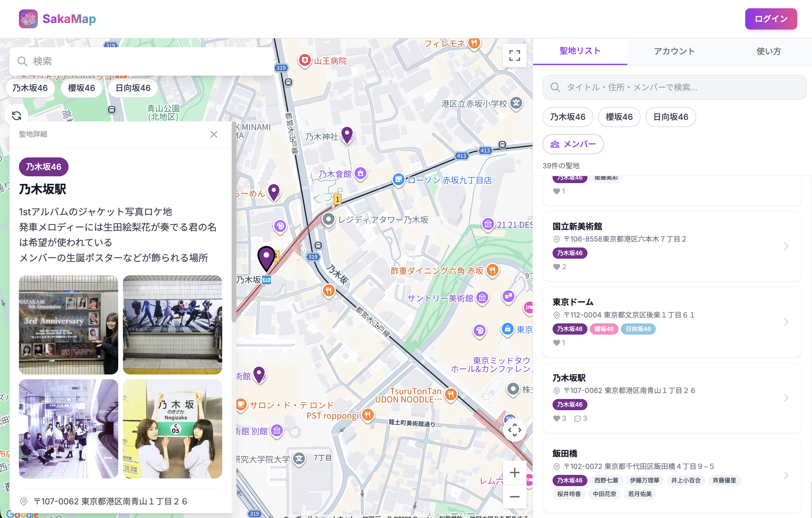The image size is (812, 518).
Task: Close the 聖地詳細 panel
Action: tap(214, 134)
